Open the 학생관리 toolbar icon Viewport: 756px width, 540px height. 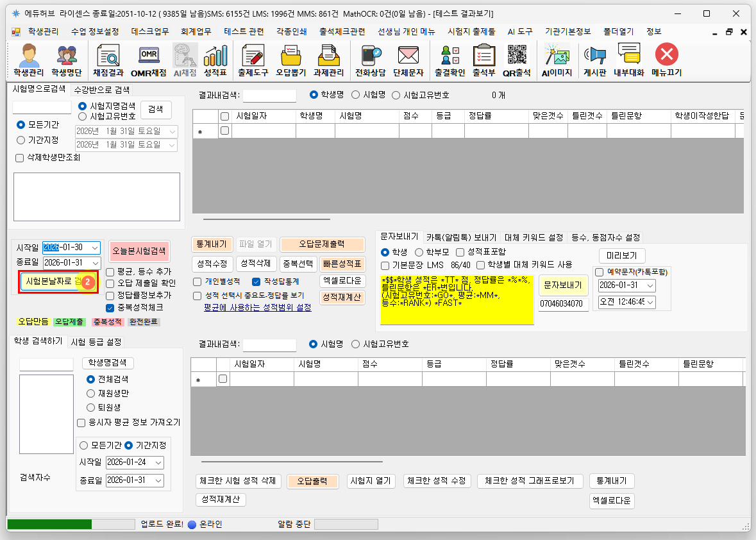(29, 60)
